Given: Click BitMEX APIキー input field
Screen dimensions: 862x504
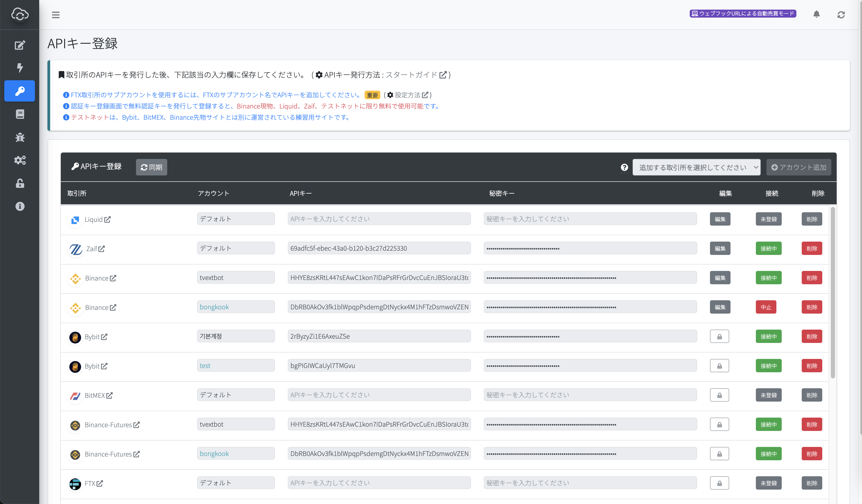Looking at the screenshot, I should point(379,395).
